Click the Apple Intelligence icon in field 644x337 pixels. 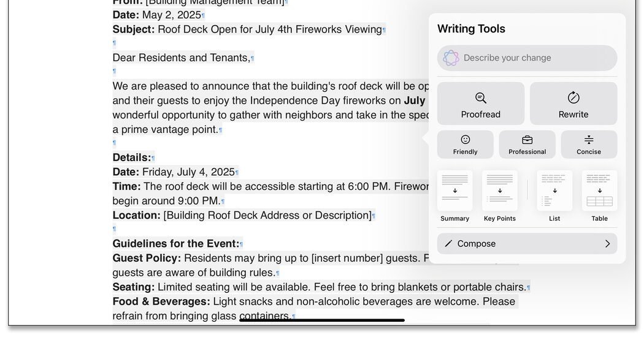point(451,58)
